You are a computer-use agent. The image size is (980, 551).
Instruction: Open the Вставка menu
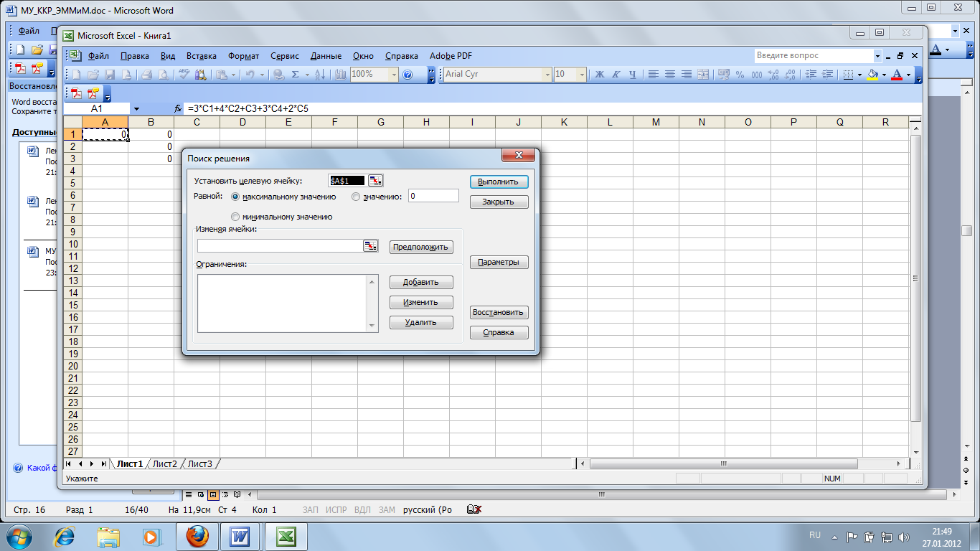pyautogui.click(x=202, y=55)
